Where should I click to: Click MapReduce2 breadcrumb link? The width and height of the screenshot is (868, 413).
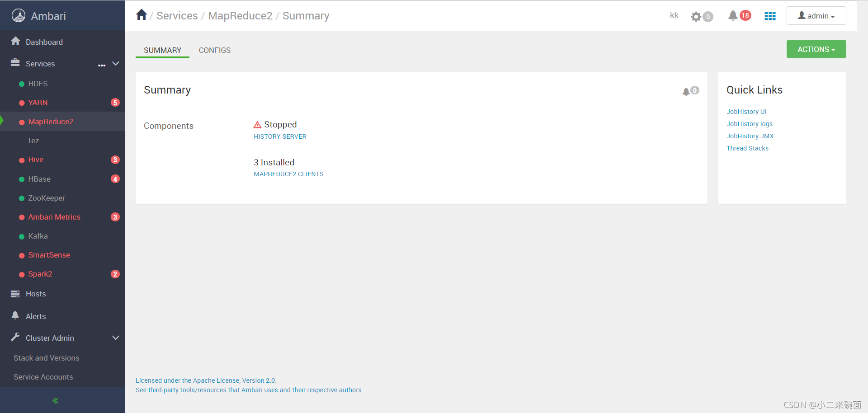(240, 16)
